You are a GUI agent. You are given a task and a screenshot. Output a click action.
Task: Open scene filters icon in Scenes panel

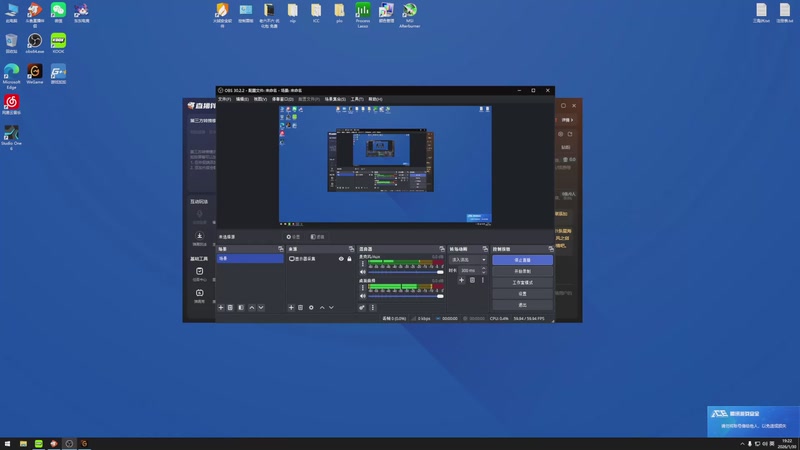pos(241,308)
